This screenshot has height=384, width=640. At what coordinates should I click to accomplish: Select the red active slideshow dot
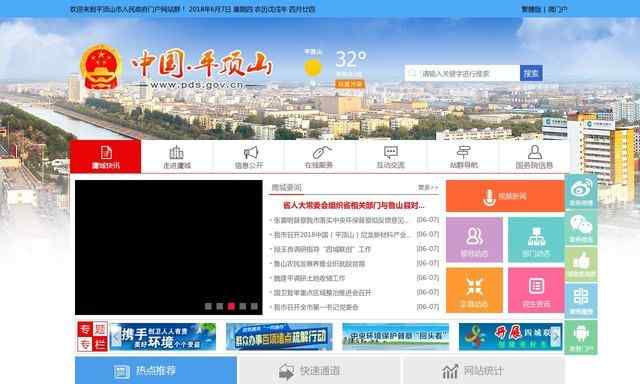(231, 306)
